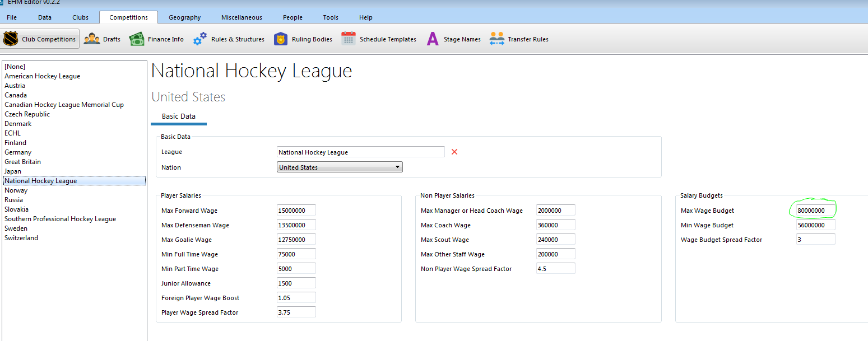
Task: Edit the Max Coach Wage field
Action: click(556, 225)
